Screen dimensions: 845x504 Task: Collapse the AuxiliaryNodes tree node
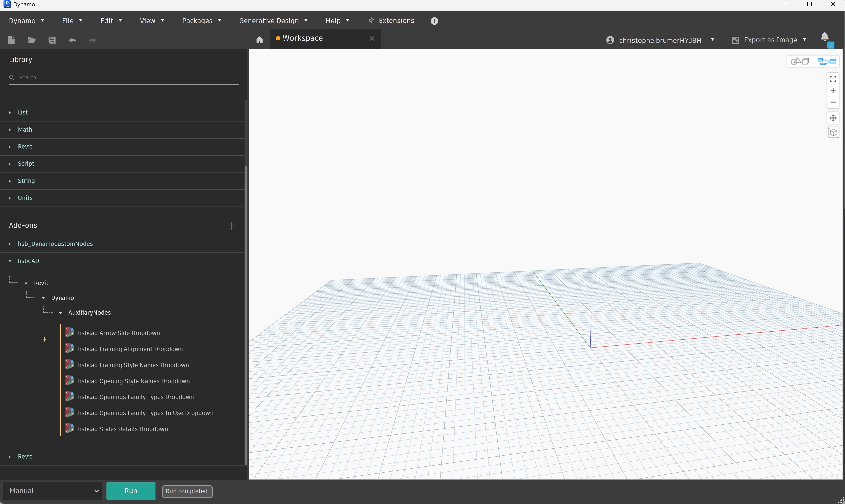coord(60,313)
